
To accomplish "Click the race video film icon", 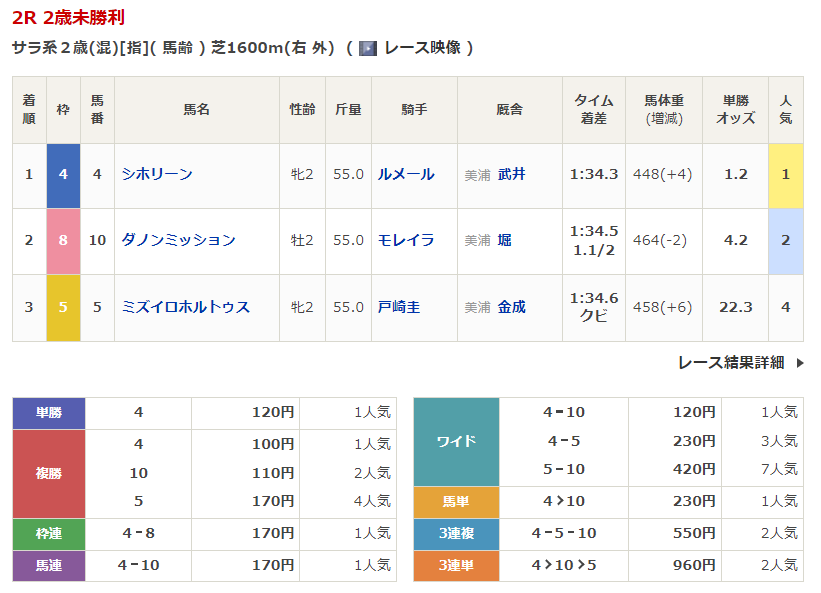I will click(x=368, y=48).
